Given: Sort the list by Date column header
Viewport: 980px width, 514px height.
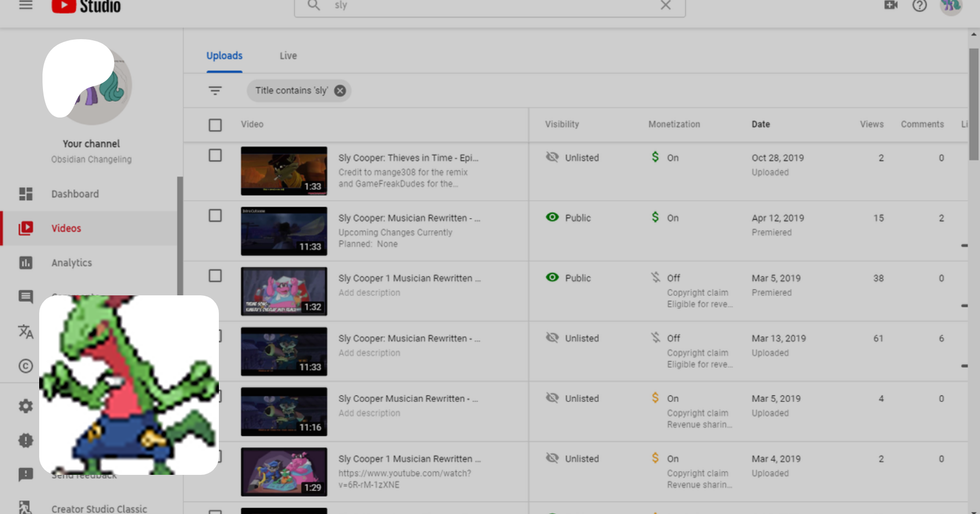Looking at the screenshot, I should tap(761, 125).
